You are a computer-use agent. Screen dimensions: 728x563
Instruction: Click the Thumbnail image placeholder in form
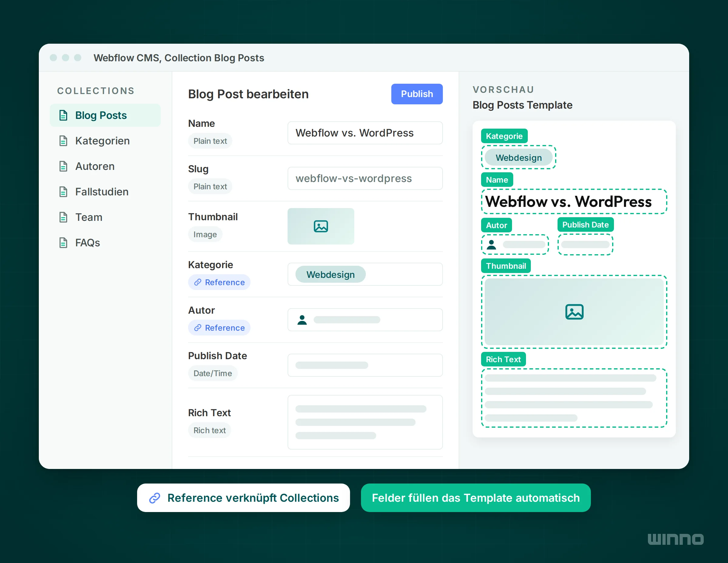(x=321, y=226)
